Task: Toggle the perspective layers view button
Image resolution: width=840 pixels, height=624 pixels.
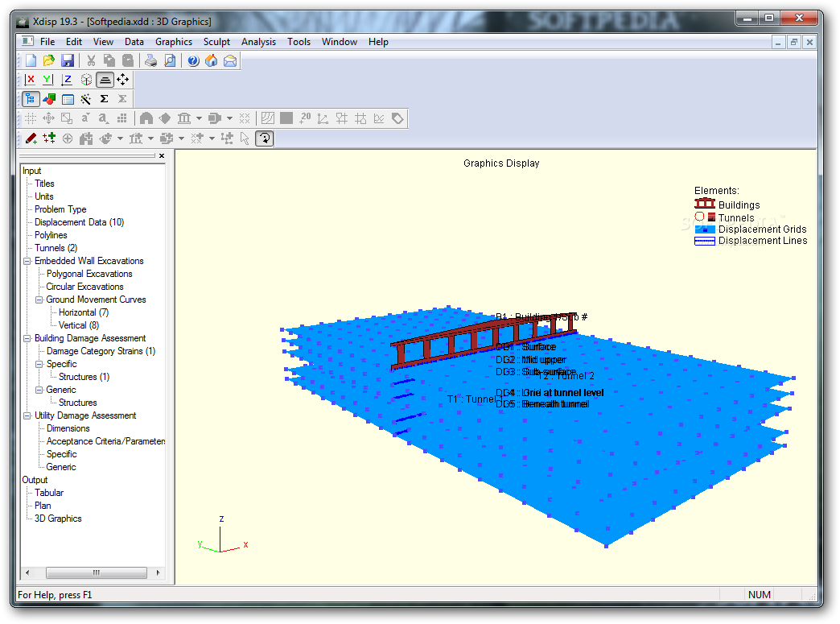Action: (x=105, y=80)
